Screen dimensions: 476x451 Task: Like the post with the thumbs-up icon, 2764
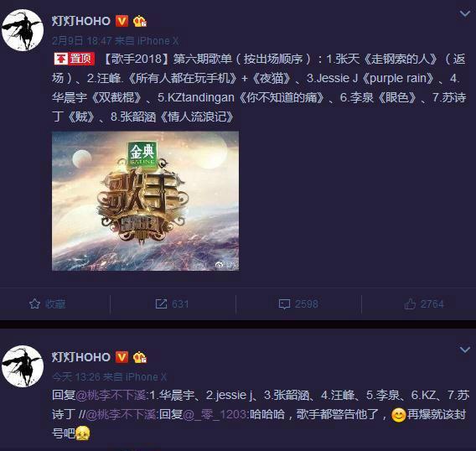[424, 303]
